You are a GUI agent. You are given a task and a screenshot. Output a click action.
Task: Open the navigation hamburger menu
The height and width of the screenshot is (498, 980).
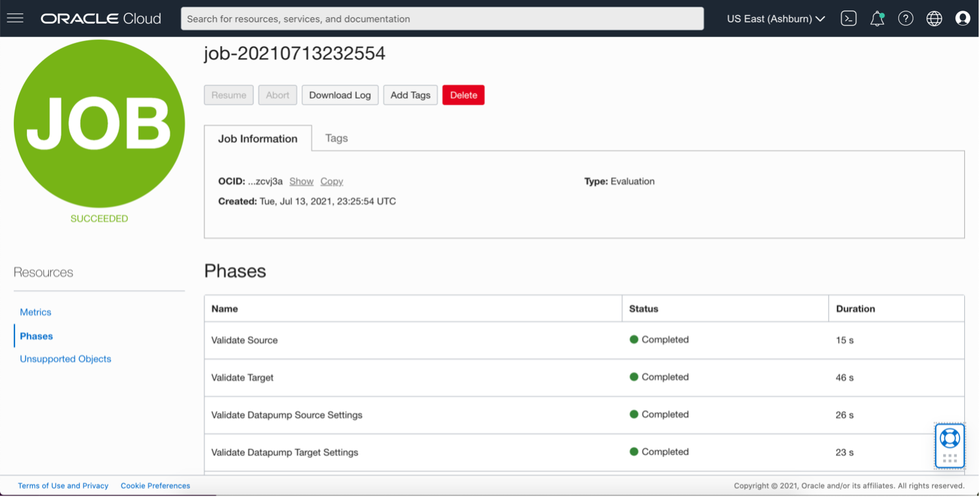tap(15, 18)
